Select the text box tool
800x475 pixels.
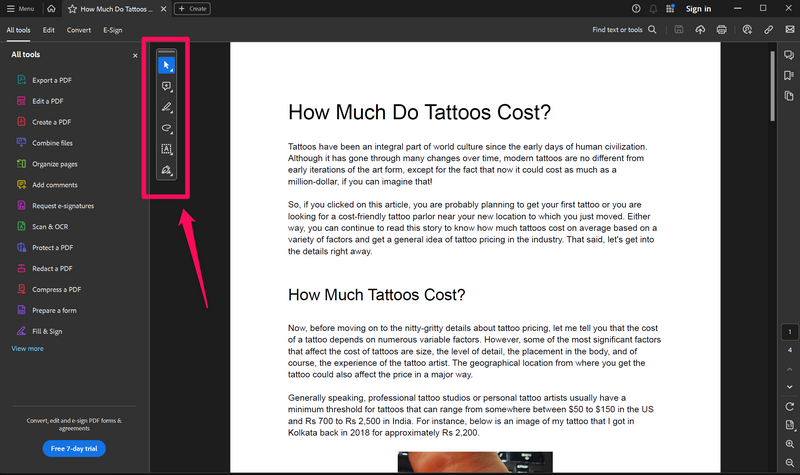tap(167, 150)
